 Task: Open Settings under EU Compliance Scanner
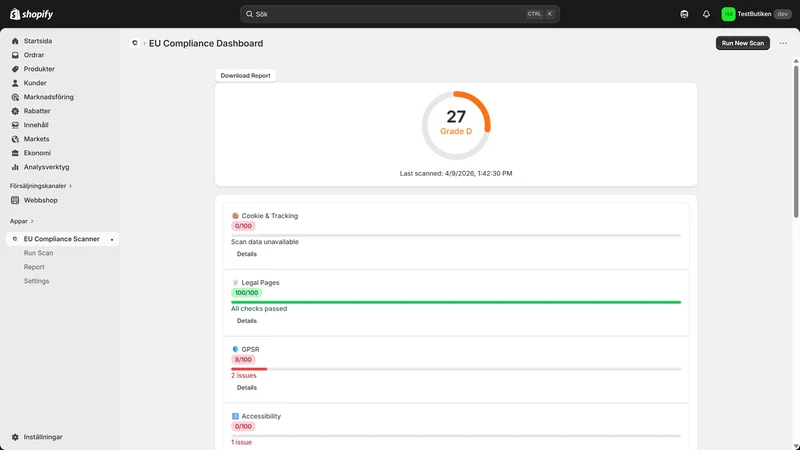tap(36, 281)
